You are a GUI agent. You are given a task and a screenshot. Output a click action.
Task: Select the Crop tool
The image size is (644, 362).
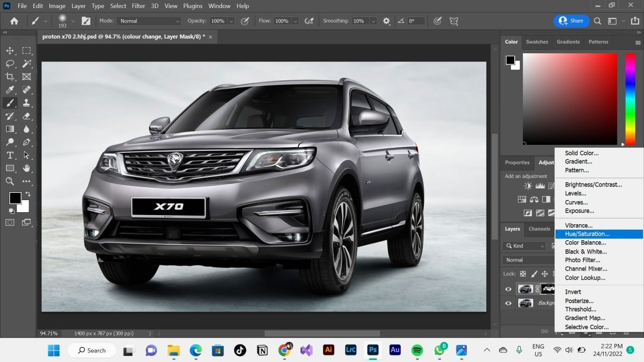pos(10,77)
